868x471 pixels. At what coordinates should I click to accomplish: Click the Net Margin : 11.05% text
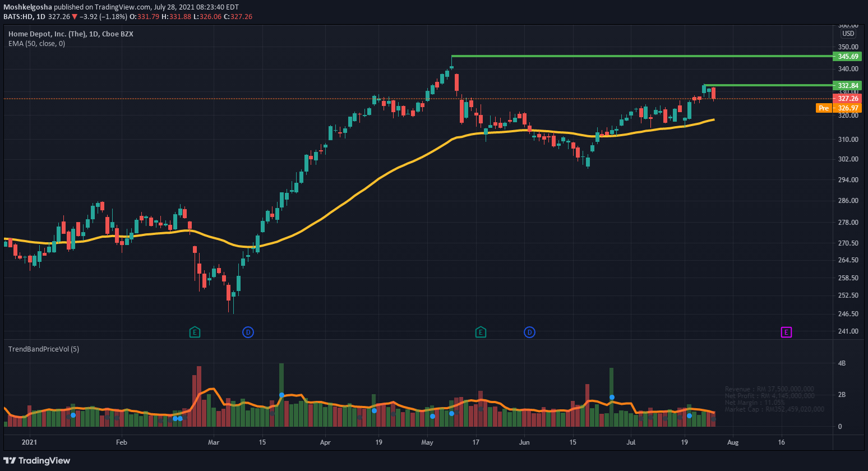point(755,403)
